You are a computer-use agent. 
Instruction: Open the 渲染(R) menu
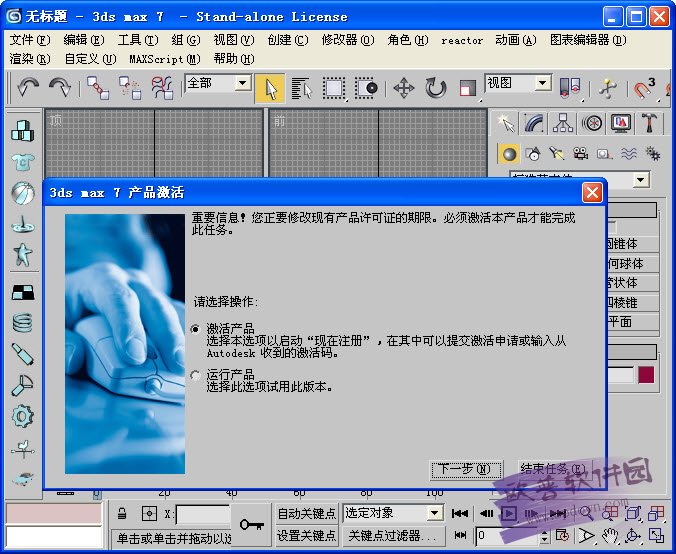coord(30,59)
